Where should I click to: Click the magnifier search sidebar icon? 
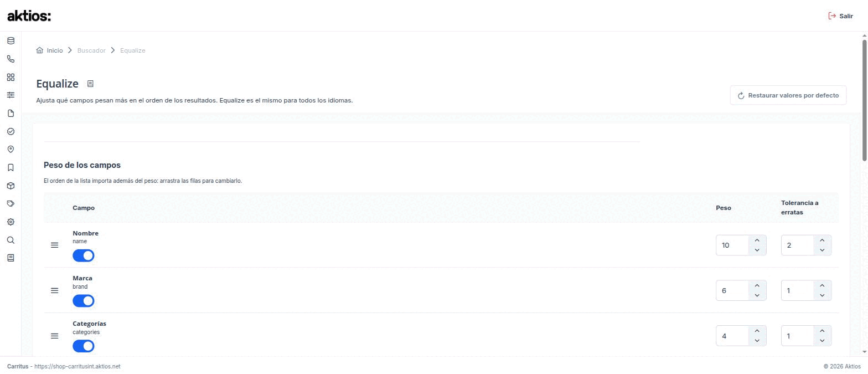coord(11,240)
